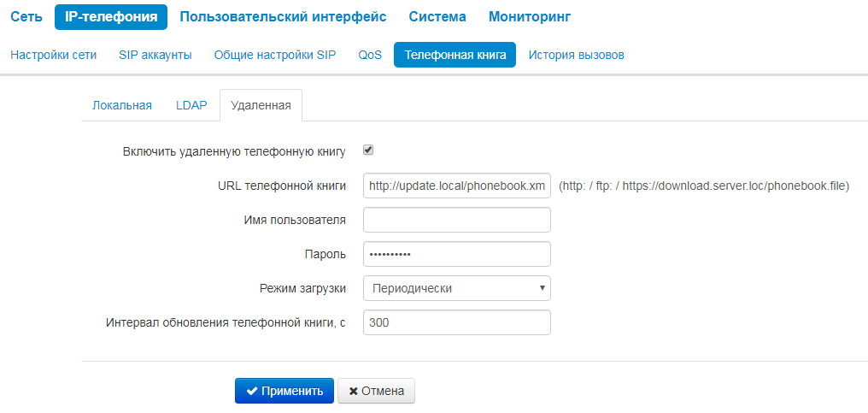Select the Удаленная phonebook tab
This screenshot has width=868, height=413.
coord(261,105)
